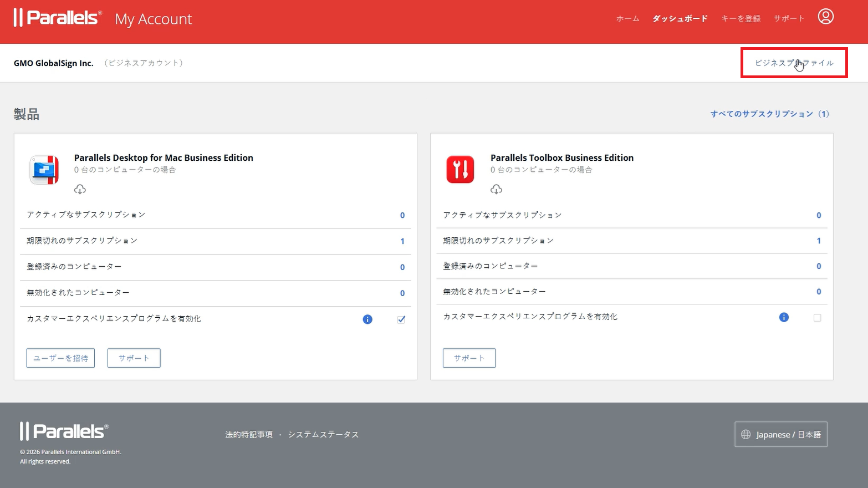Screen dimensions: 868x488
Task: Click 期限切れのサブスクリプション label under Parallels Desktop
Action: pos(82,241)
